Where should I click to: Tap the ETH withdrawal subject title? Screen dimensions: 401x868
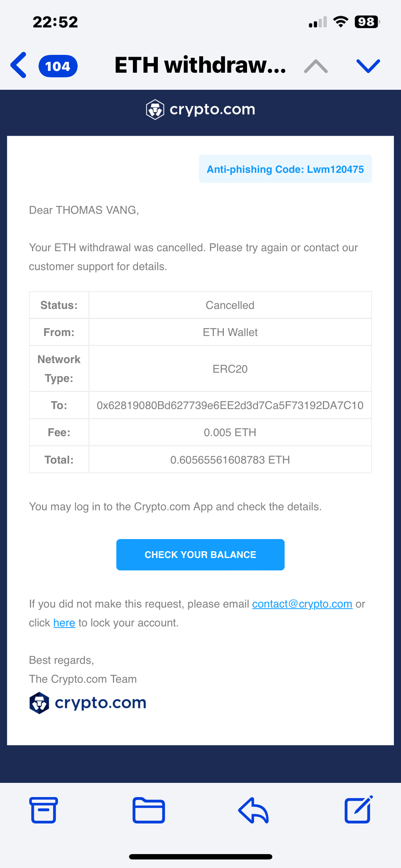(200, 65)
